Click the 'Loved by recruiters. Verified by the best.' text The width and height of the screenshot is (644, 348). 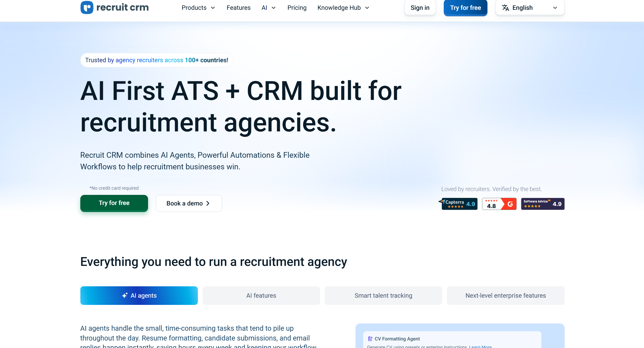point(492,189)
